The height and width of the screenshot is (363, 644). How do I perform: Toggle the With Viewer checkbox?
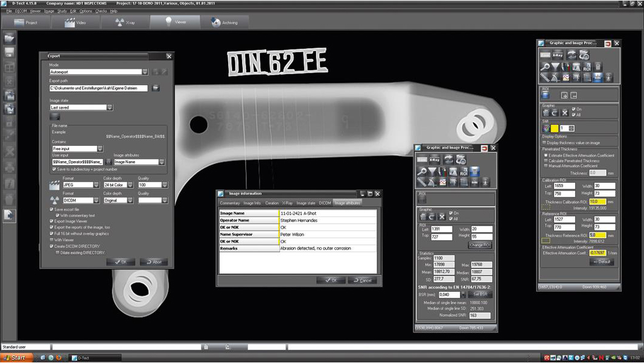tap(52, 240)
